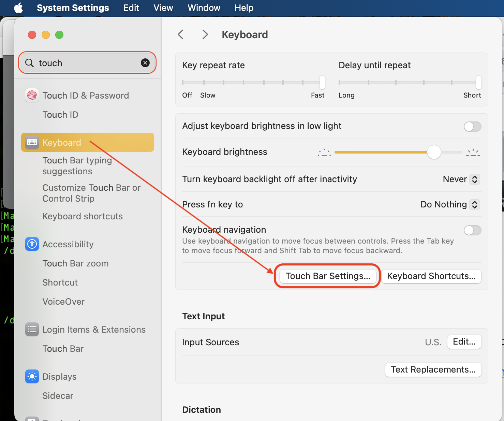The height and width of the screenshot is (421, 504).
Task: Click Touch Bar Settings button
Action: tap(328, 276)
